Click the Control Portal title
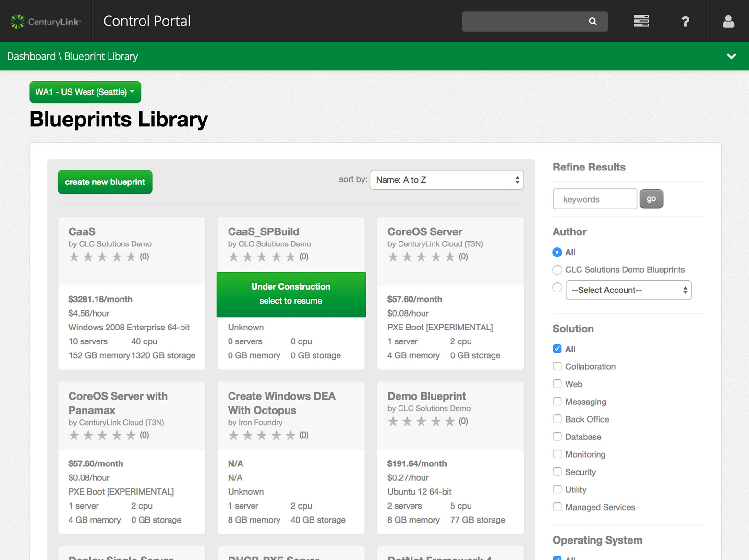Screen dimensions: 749x560 tap(147, 21)
